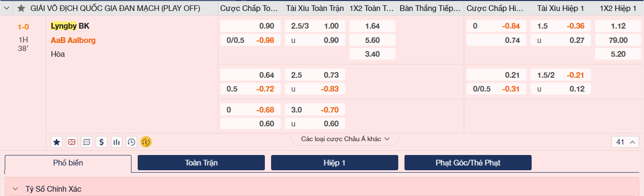Toggle the league favorite star in the header
The image size is (644, 196).
pos(21,9)
